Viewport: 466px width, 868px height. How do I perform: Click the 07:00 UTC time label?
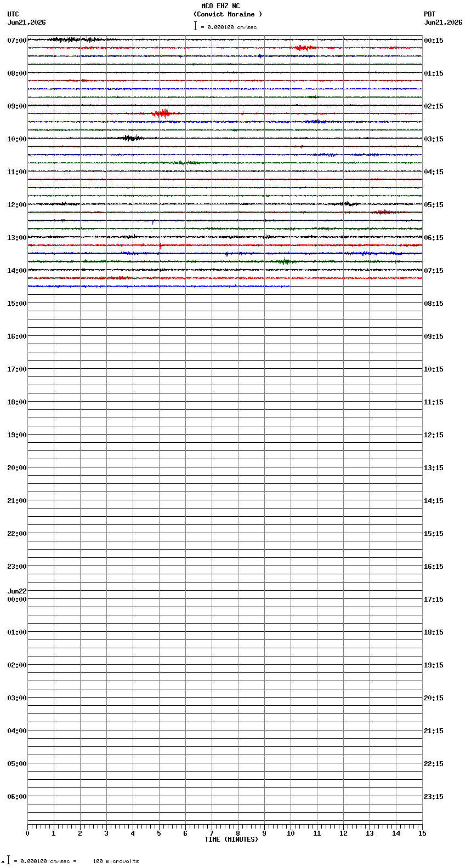[17, 40]
